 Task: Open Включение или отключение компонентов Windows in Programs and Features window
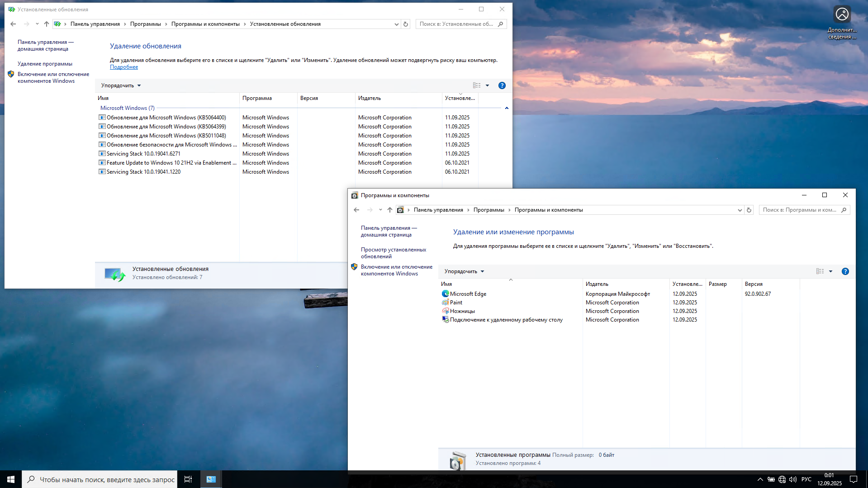pos(397,270)
